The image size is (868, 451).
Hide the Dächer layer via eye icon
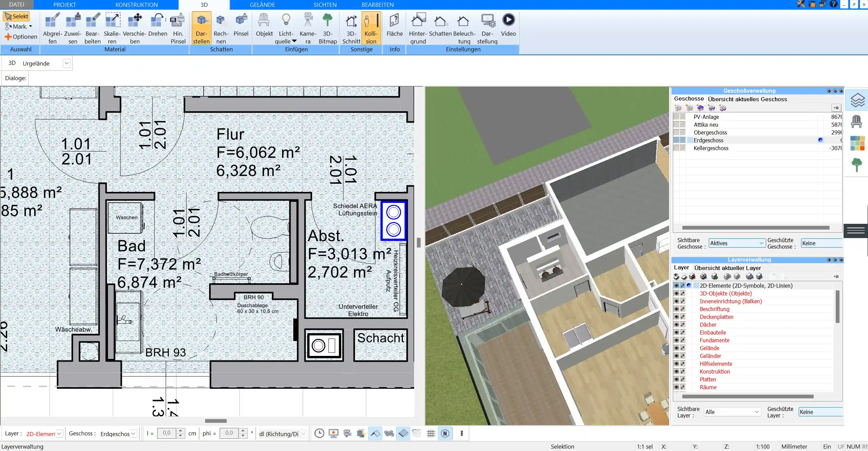676,325
